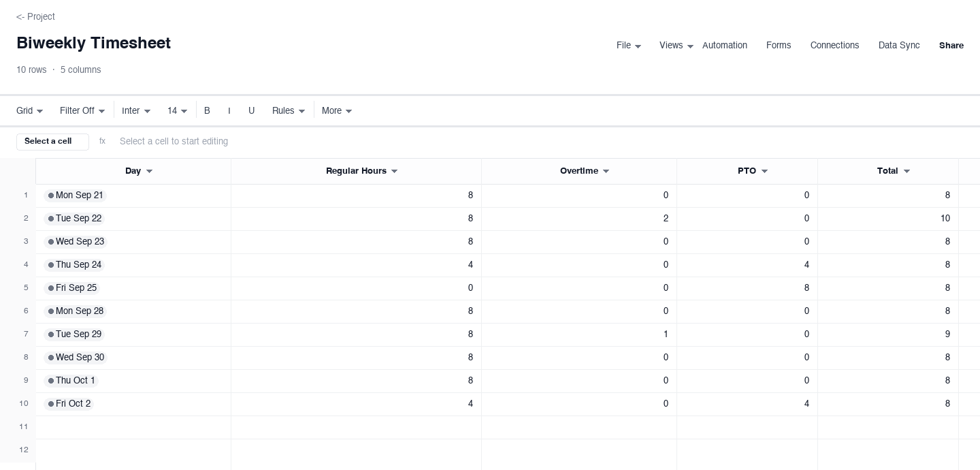Viewport: 980px width, 470px height.
Task: Select Total value 9 for Tue Sep 29
Action: 888,334
